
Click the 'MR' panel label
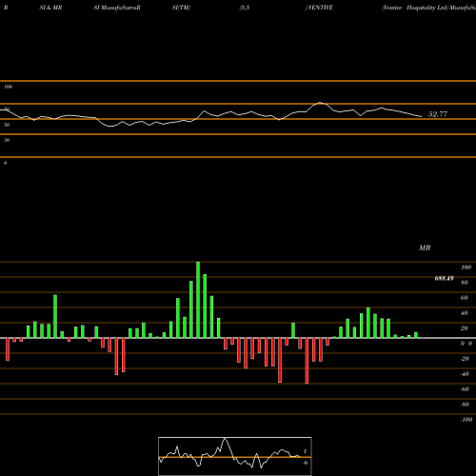(x=425, y=248)
